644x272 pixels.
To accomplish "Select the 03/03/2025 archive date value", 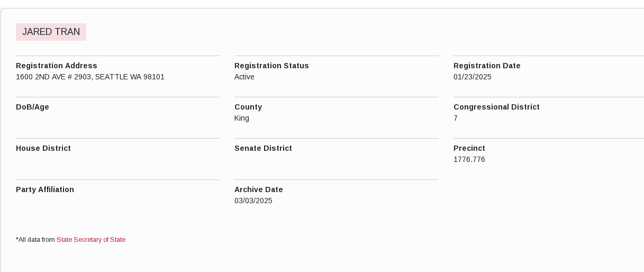I will point(253,201).
